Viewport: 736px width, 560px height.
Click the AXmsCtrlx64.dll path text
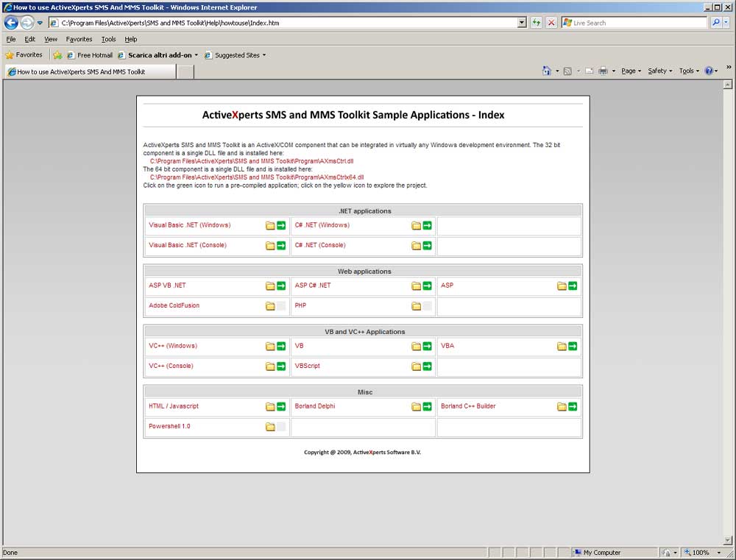tap(257, 177)
